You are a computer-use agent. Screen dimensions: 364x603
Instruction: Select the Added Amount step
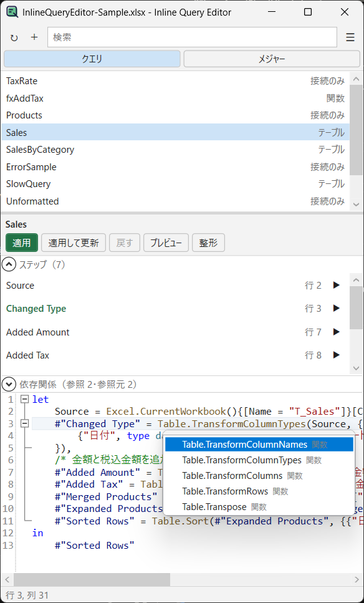(x=175, y=332)
